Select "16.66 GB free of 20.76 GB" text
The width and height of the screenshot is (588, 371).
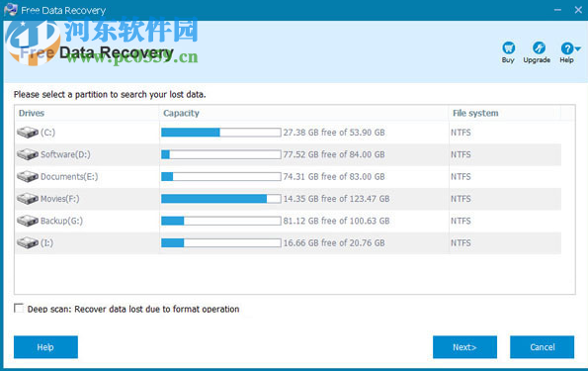pyautogui.click(x=334, y=243)
